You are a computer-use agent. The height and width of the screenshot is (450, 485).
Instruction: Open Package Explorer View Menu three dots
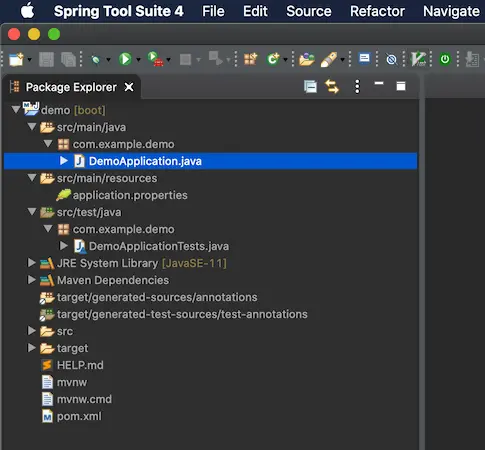click(x=357, y=87)
